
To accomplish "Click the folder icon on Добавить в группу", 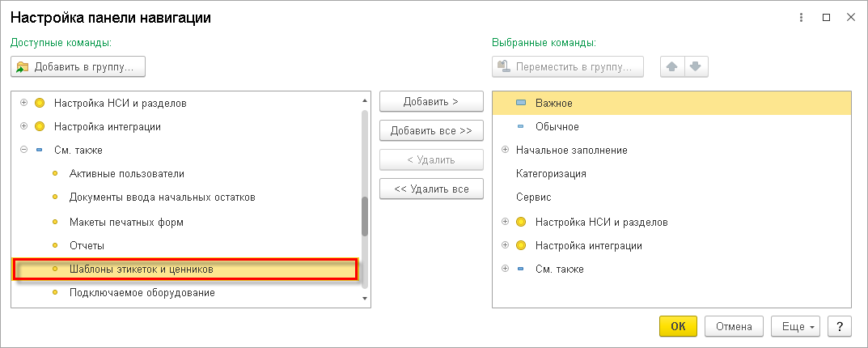I will coord(23,67).
